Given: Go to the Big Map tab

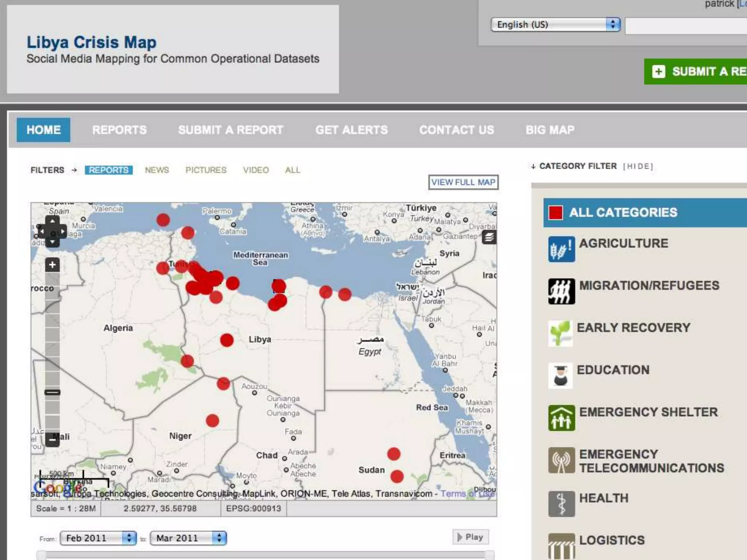Looking at the screenshot, I should (x=550, y=130).
